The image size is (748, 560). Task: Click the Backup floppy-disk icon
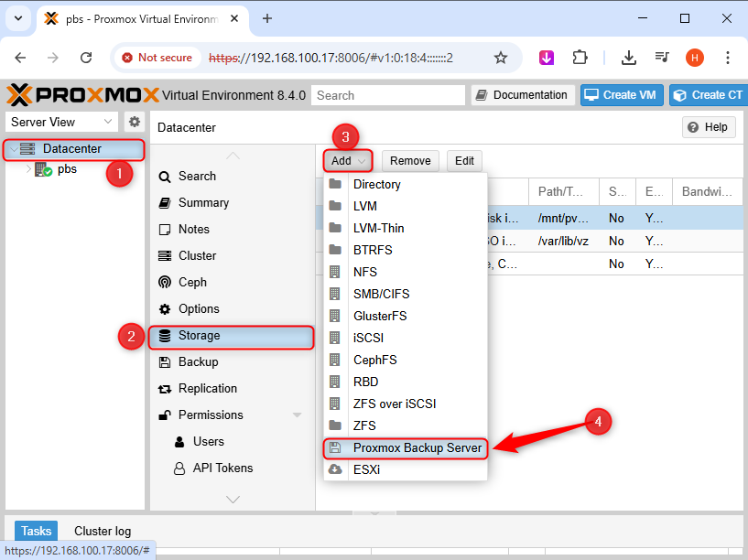165,362
